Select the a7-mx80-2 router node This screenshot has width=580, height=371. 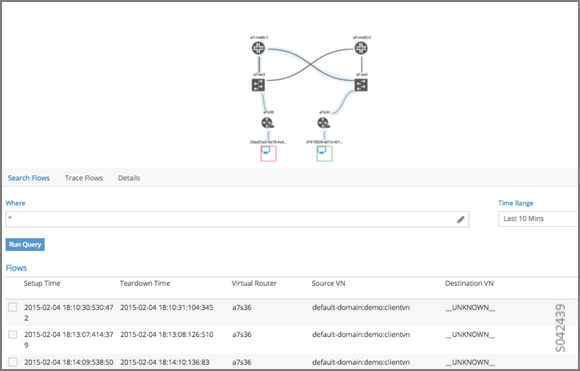tap(361, 48)
